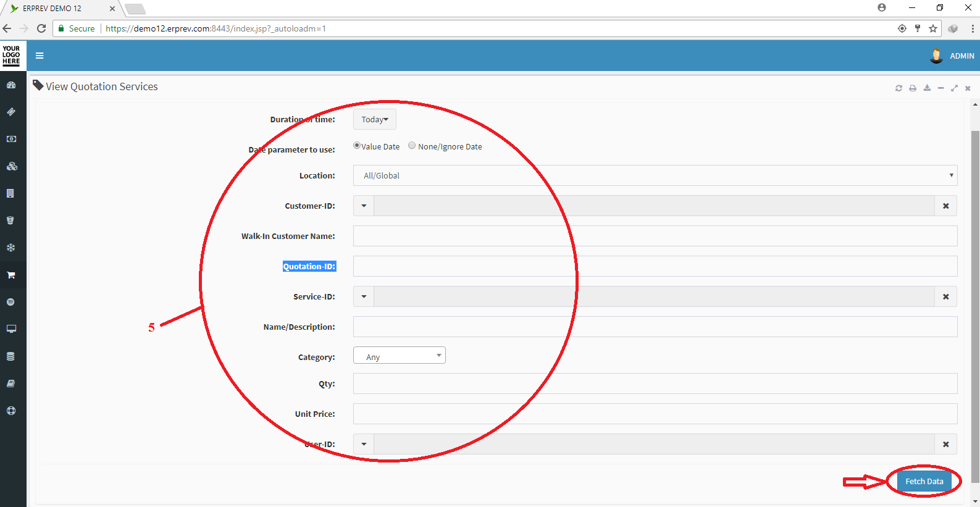Click the chat bubbles extension icon
Screen dimensions: 980x507
953,28
